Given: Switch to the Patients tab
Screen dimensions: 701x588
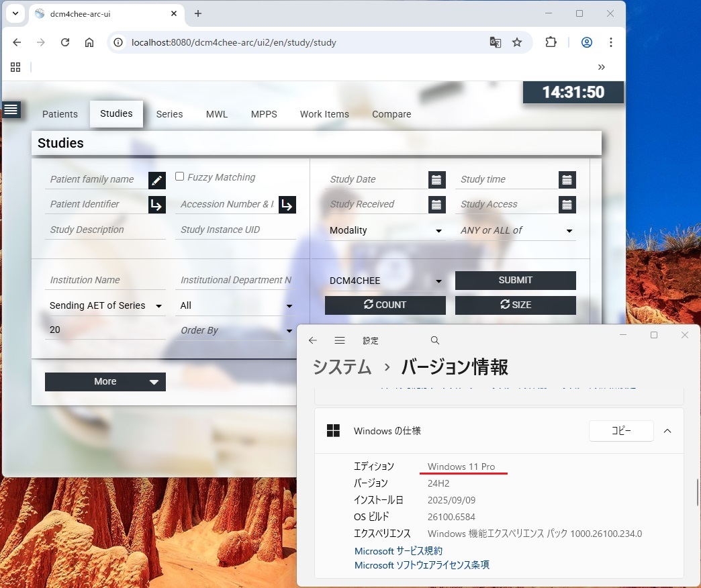Looking at the screenshot, I should [60, 113].
